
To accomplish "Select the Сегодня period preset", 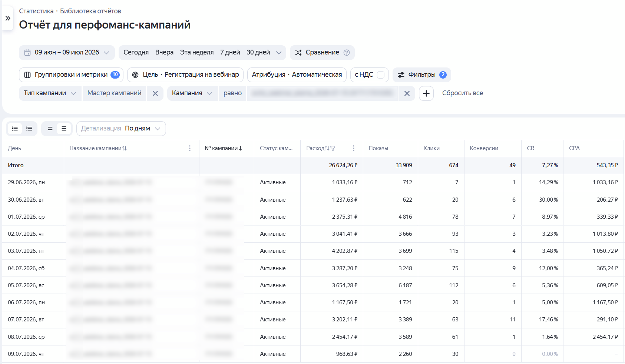I will [x=136, y=52].
